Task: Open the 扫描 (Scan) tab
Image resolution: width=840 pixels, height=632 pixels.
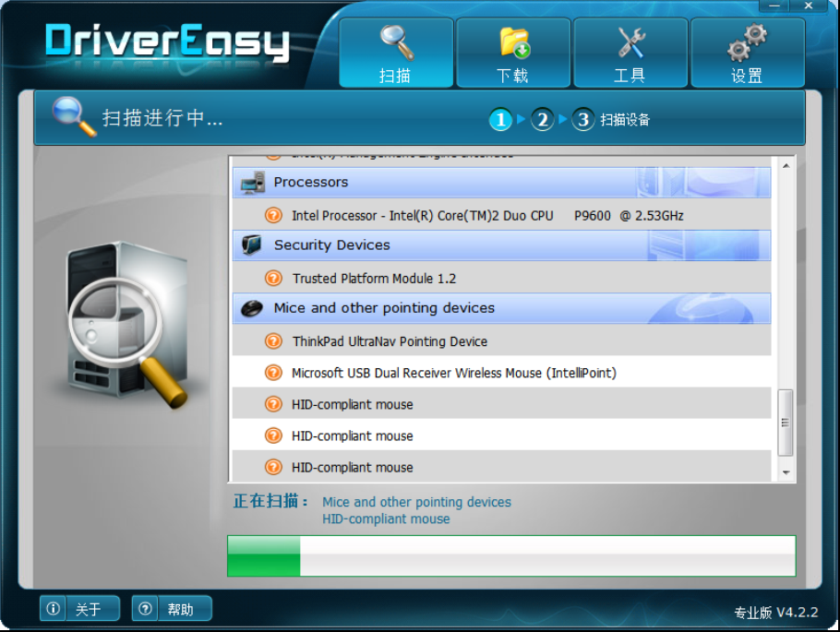Action: (396, 53)
